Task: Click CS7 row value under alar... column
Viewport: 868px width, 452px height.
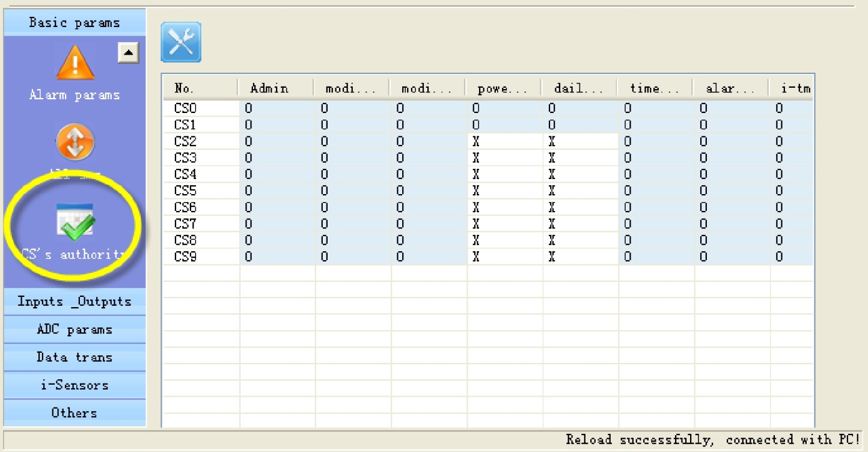Action: coord(703,224)
